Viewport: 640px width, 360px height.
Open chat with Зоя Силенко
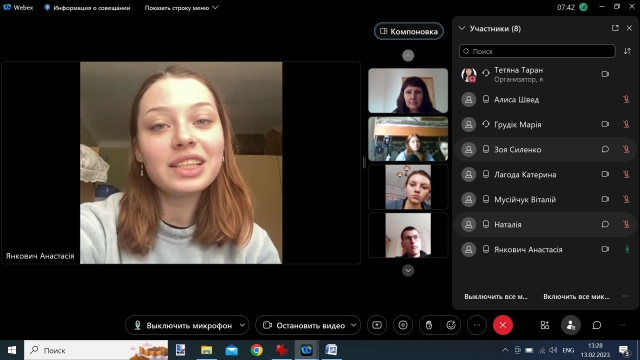tap(605, 149)
